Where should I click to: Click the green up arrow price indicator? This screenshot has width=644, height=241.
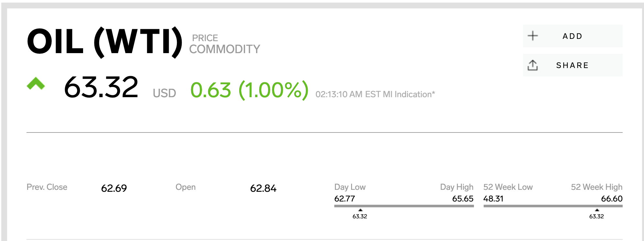[36, 84]
